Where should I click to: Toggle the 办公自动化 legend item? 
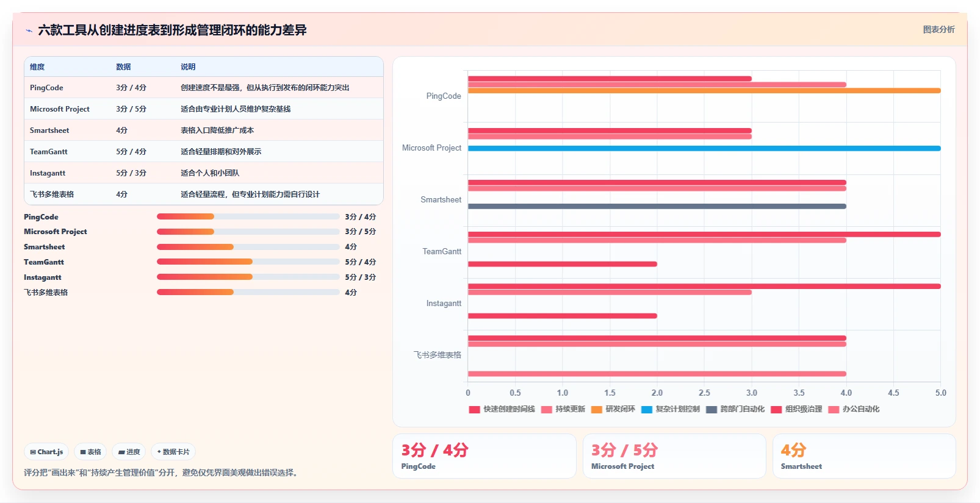point(854,409)
